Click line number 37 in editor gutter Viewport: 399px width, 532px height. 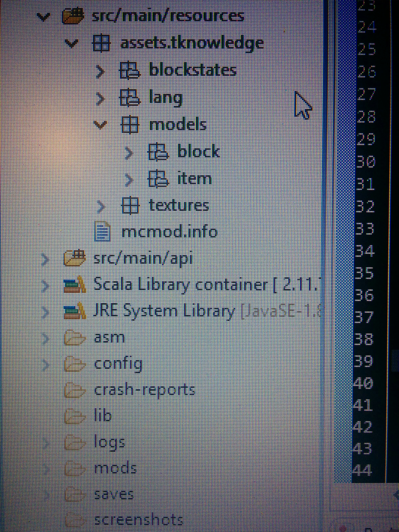(x=364, y=317)
